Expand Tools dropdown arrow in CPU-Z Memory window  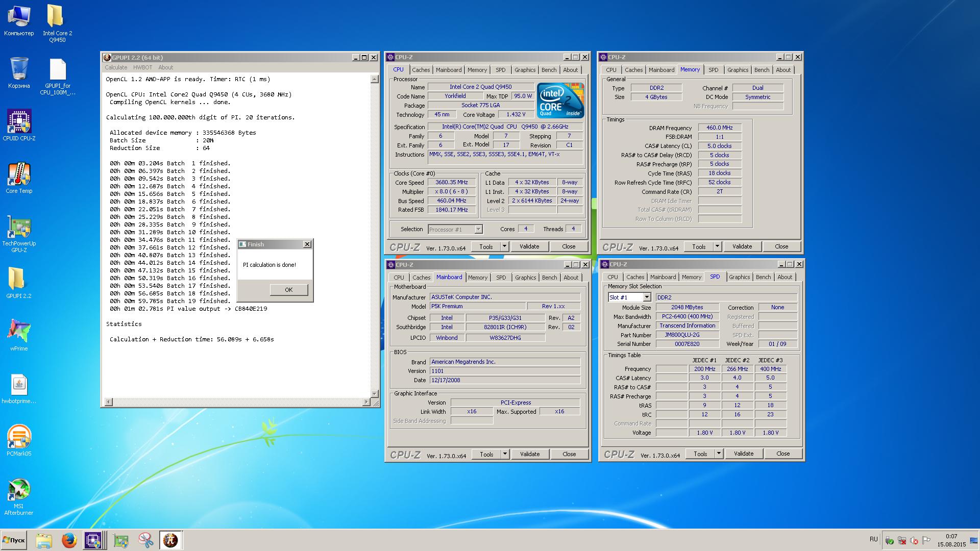tap(717, 246)
